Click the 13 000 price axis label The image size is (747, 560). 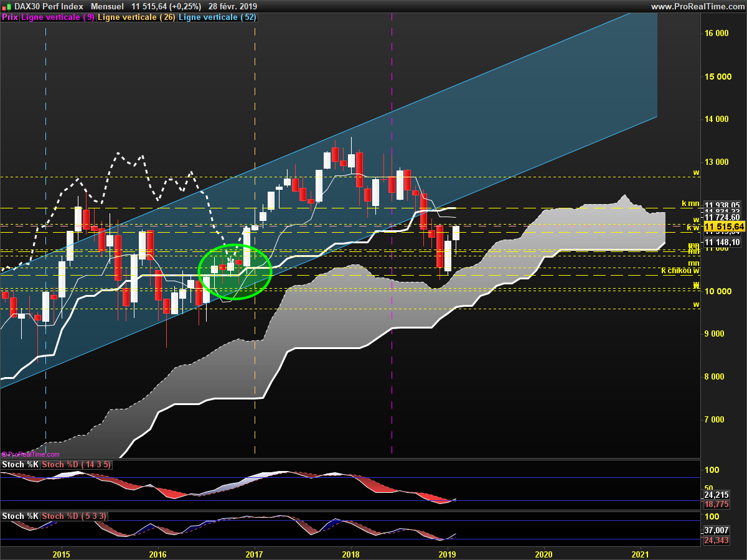pos(717,162)
